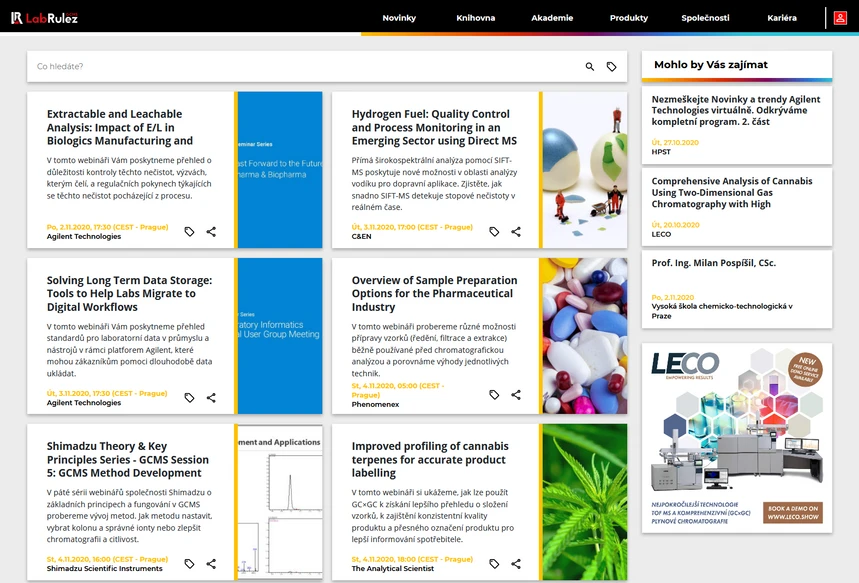The height and width of the screenshot is (583, 859).
Task: Open the Comprehensive Analysis of Cannabis article
Action: tap(732, 192)
